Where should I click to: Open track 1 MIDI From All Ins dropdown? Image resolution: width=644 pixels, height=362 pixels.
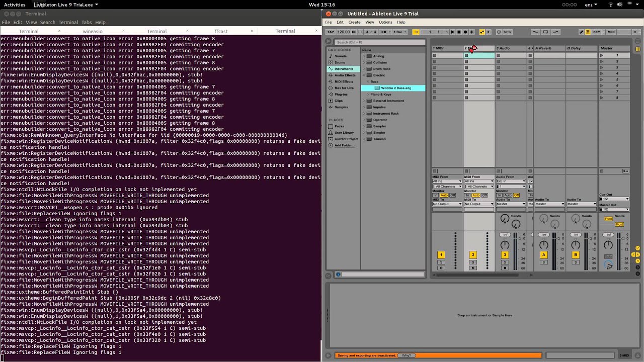click(x=447, y=181)
